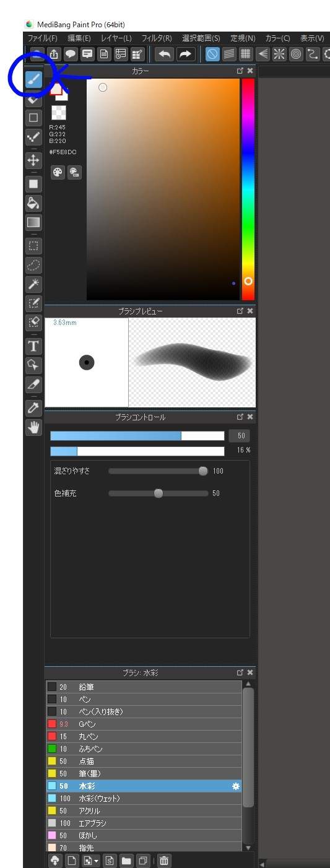The width and height of the screenshot is (330, 868).
Task: Enable circle snap
Action: point(296,54)
